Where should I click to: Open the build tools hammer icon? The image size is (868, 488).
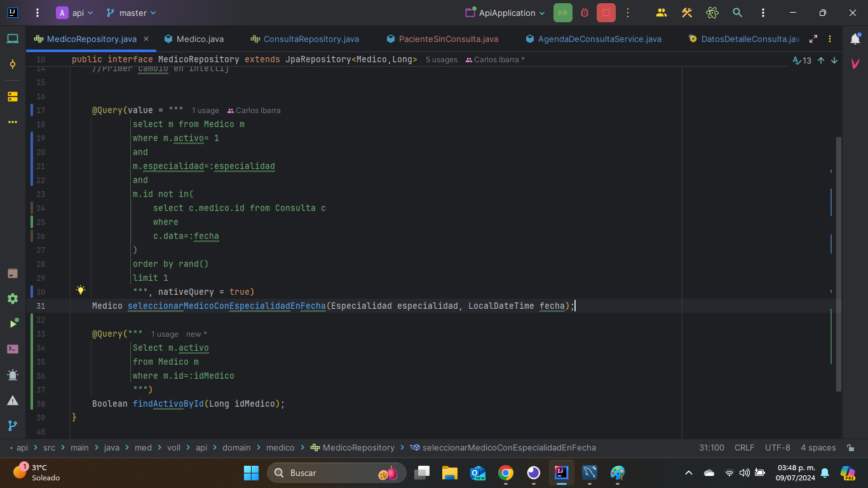pos(687,13)
